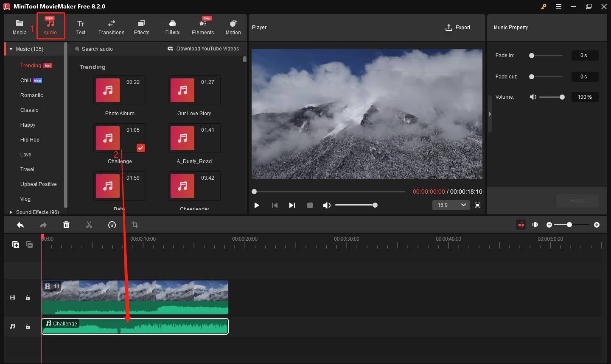Open the Text tab

coord(81,27)
